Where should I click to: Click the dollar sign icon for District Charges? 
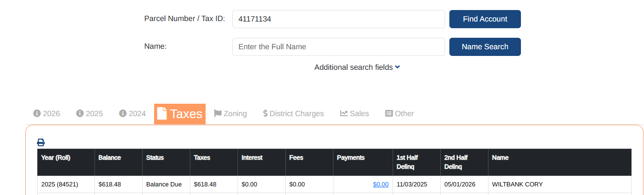coord(265,113)
